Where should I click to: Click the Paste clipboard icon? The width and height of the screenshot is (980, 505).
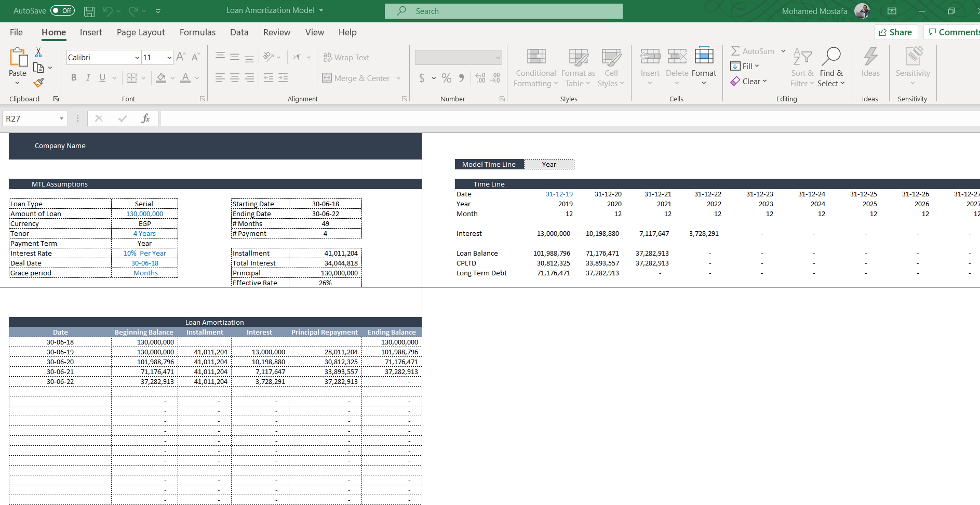(x=19, y=57)
